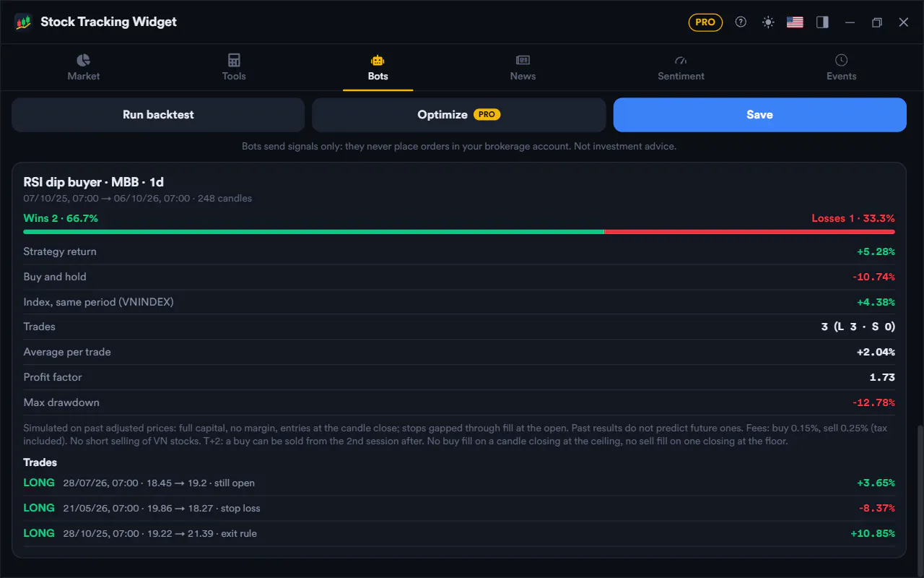Screen dimensions: 924x578
Task: Toggle the side panel layout icon
Action: click(822, 22)
